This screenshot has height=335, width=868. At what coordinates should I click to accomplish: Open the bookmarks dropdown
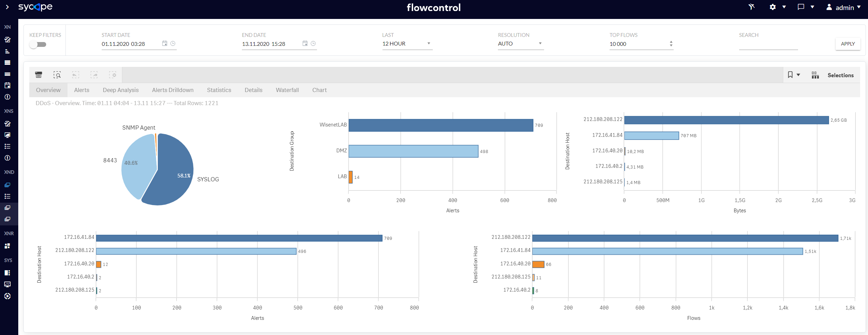794,75
